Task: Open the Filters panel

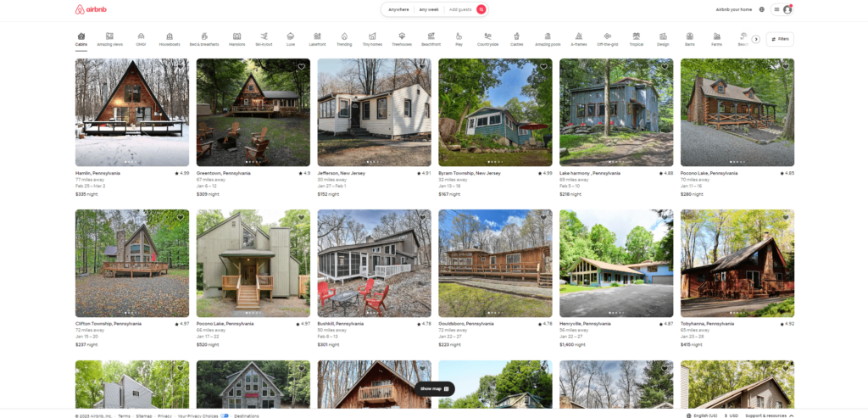Action: point(780,39)
